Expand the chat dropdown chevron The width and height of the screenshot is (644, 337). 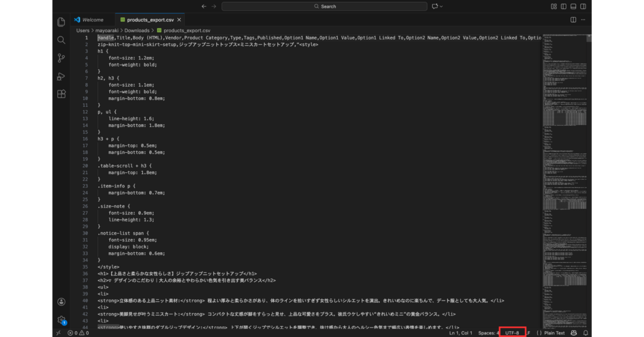pyautogui.click(x=441, y=6)
